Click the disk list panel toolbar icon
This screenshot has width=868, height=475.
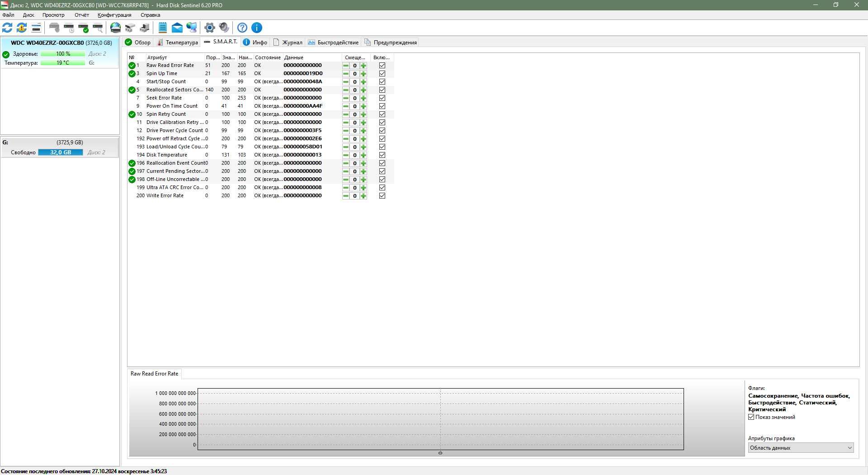tap(36, 28)
